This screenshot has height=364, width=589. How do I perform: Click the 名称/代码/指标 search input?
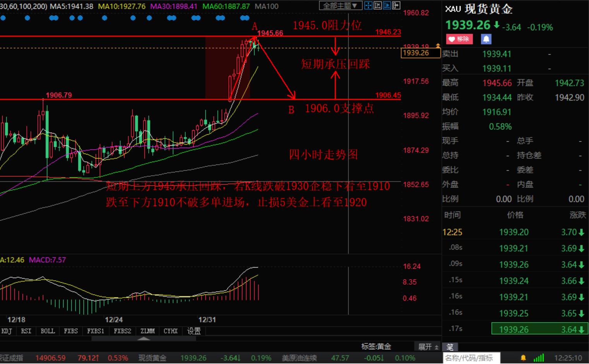[470, 358]
